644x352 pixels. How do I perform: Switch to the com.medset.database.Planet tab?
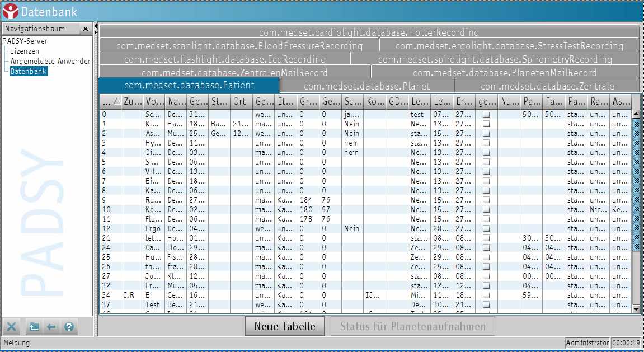(366, 86)
